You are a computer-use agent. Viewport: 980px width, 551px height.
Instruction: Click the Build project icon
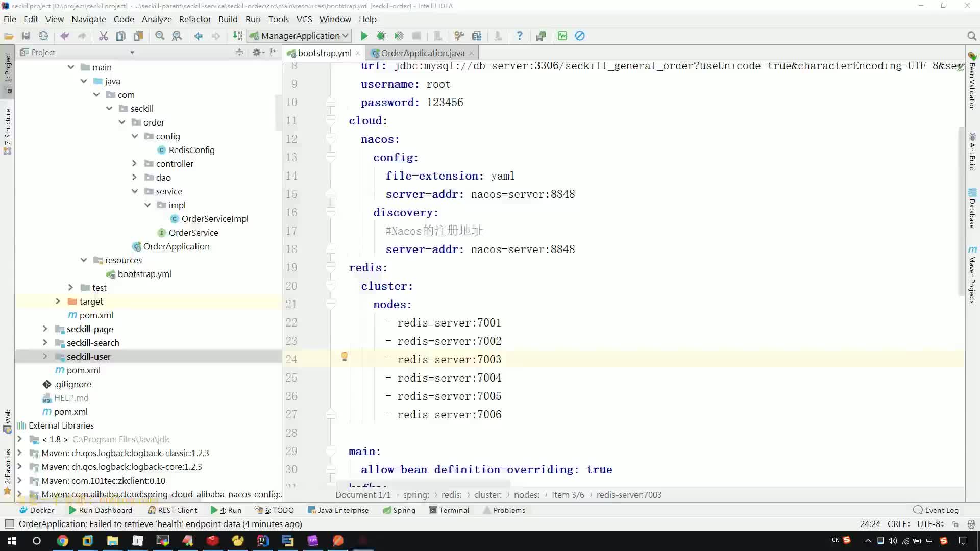[237, 36]
